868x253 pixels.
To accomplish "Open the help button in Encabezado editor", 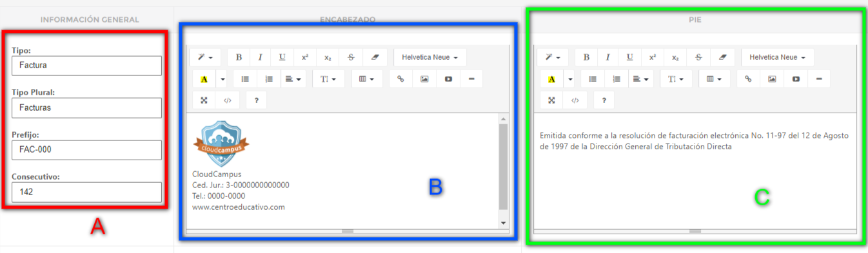I will pyautogui.click(x=256, y=100).
